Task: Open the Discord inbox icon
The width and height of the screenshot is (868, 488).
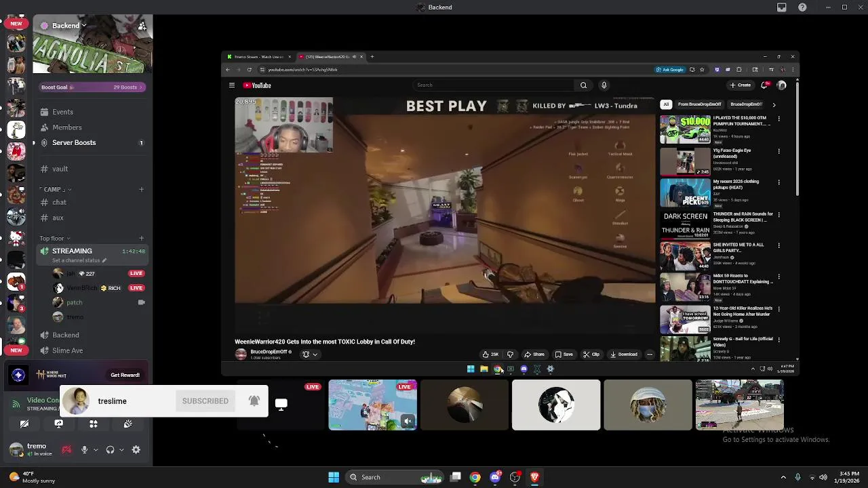Action: point(782,7)
